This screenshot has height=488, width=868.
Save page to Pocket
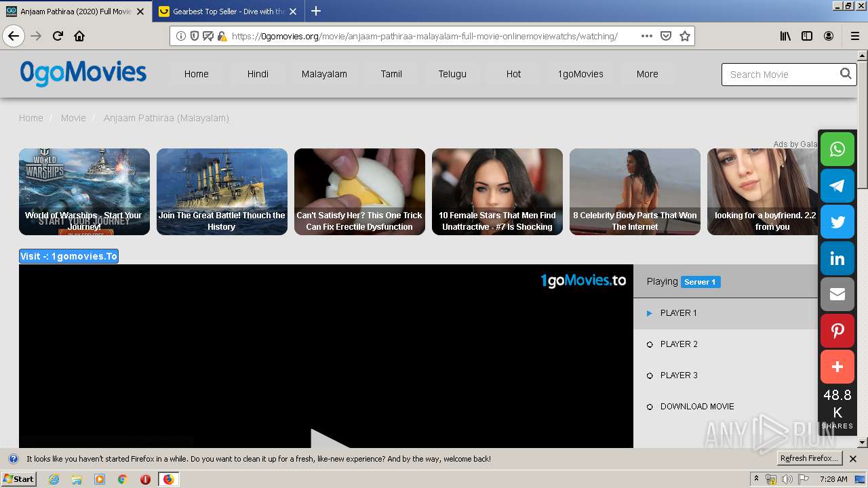click(666, 36)
